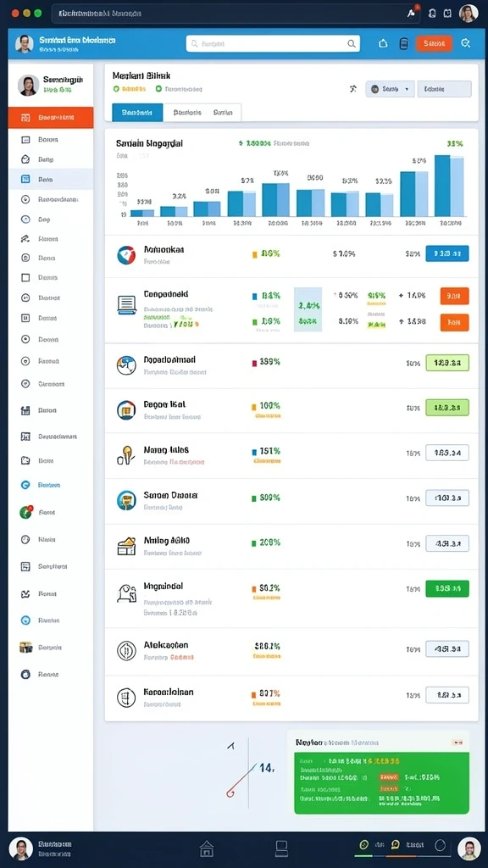Click the blue action button in first row
The width and height of the screenshot is (488, 868).
point(447,253)
